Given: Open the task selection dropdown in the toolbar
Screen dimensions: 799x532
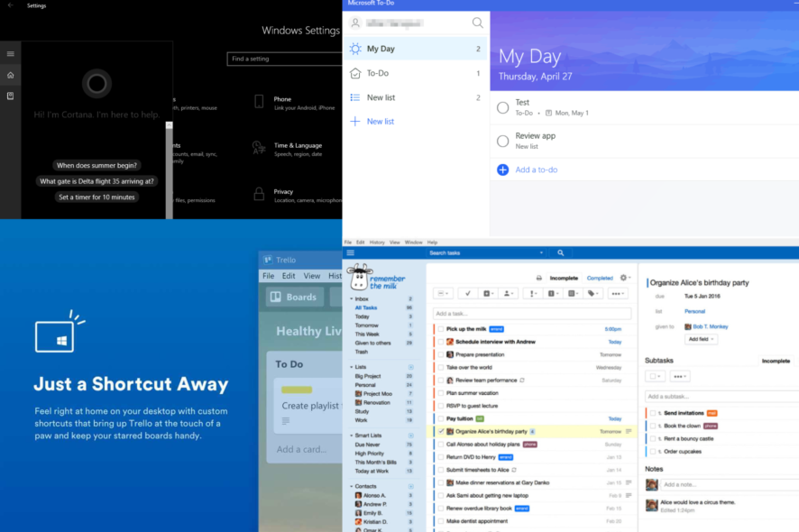Looking at the screenshot, I should click(x=443, y=294).
